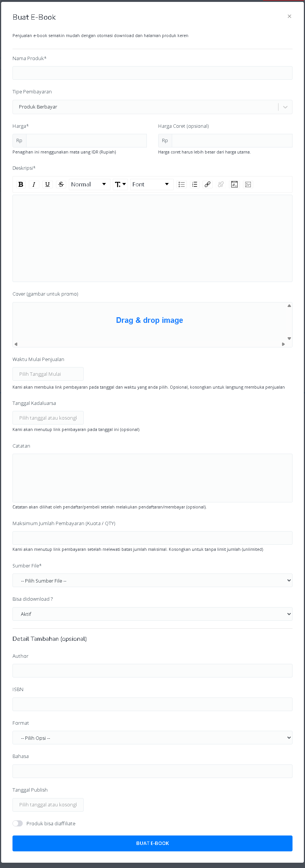
Task: Open the Font family dropdown
Action: click(x=151, y=184)
